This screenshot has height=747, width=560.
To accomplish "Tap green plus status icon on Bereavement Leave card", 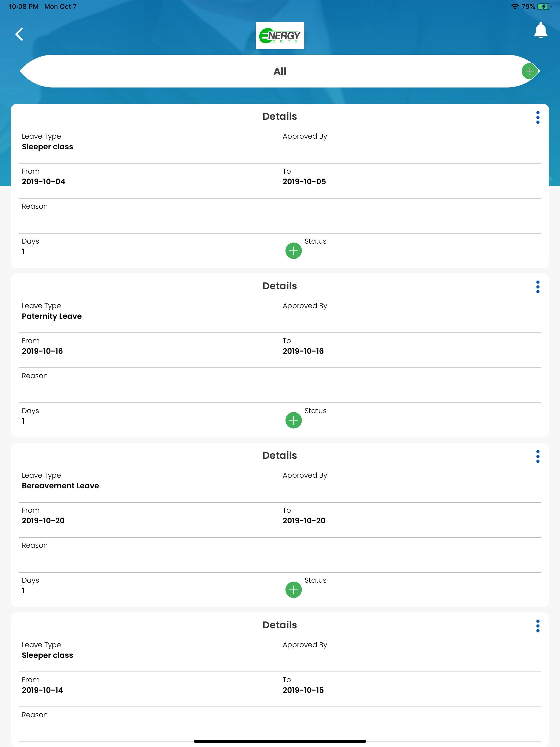I will [293, 590].
